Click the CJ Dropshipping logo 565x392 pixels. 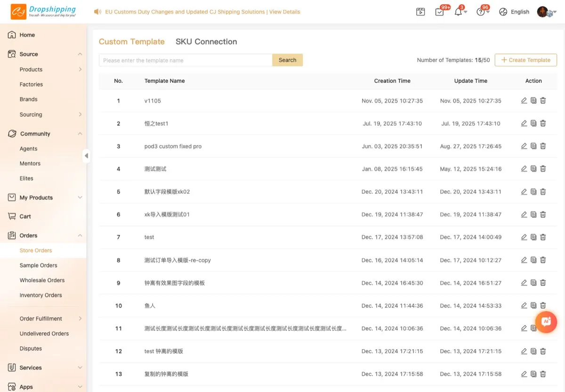click(x=43, y=12)
